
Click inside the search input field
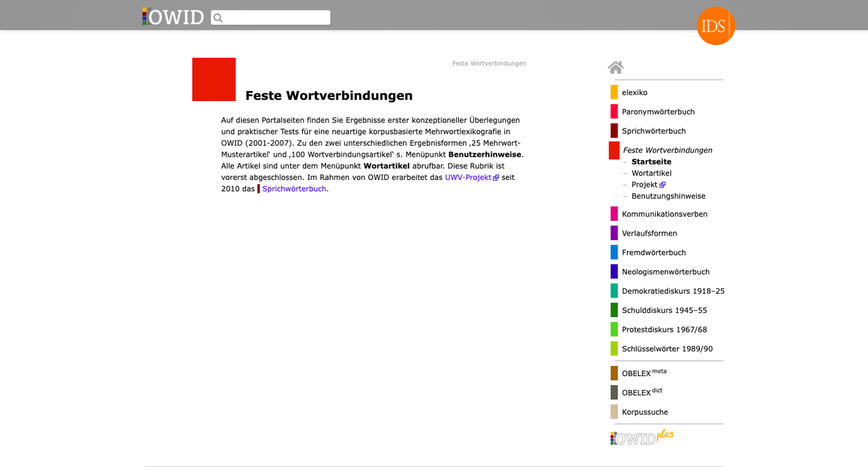coord(275,17)
